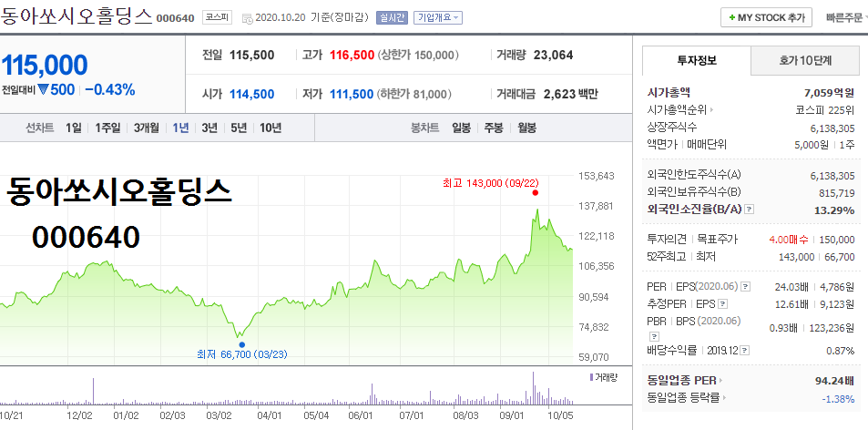868x430 pixels.
Task: Select the 3년 line chart period
Action: pyautogui.click(x=209, y=128)
